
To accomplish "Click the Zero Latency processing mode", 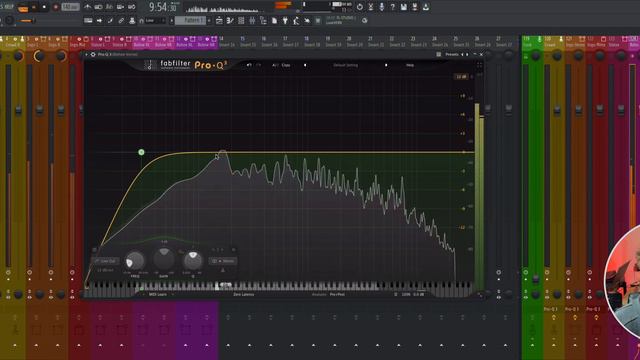I will [244, 294].
